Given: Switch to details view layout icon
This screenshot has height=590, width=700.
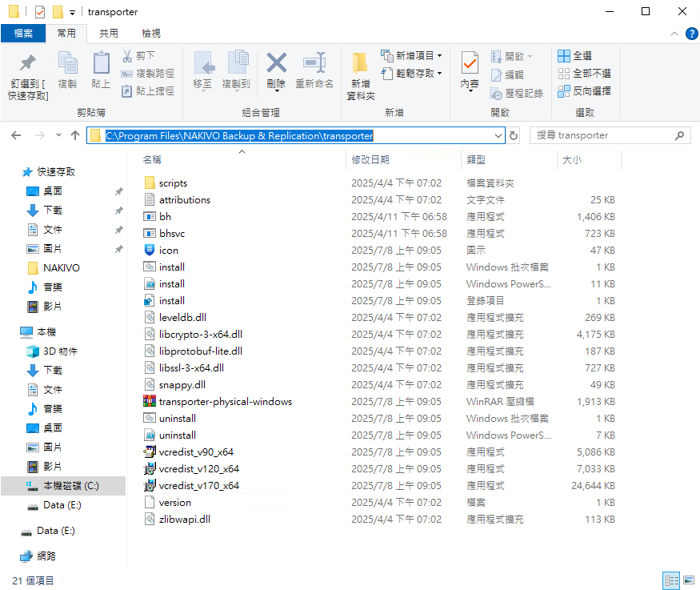Looking at the screenshot, I should click(671, 580).
